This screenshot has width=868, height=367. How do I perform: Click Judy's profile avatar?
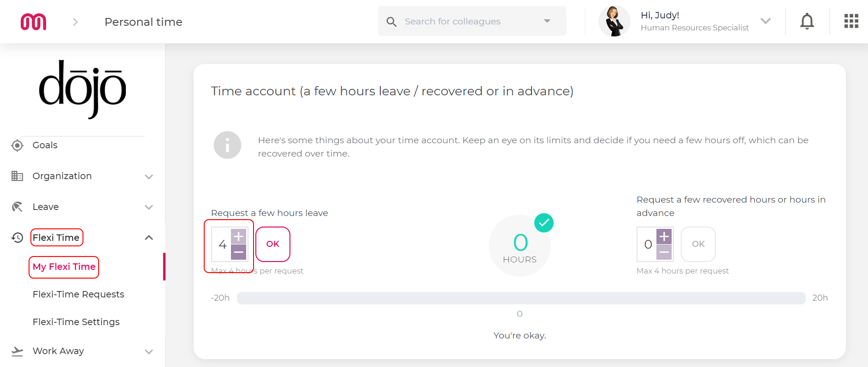[614, 21]
